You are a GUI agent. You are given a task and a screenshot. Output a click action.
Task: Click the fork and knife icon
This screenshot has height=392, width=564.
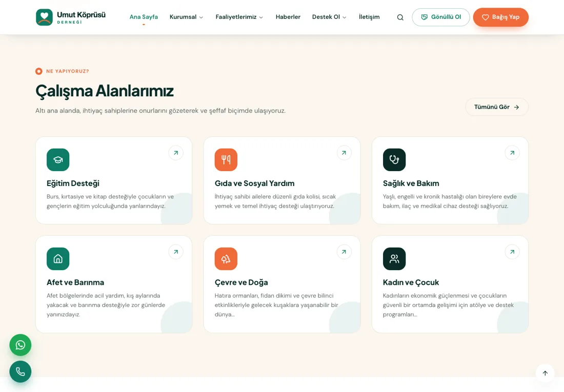click(x=226, y=160)
